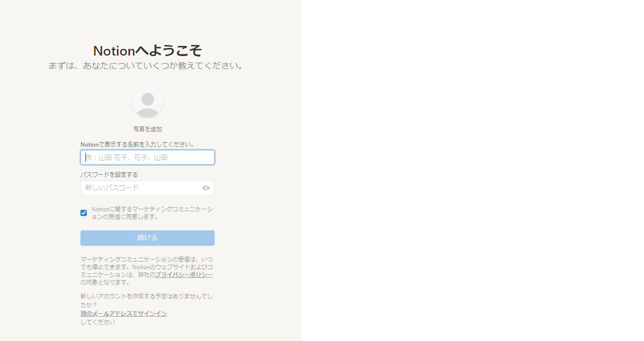Click the 写真を追加 caption under avatar
644x341 pixels.
(148, 129)
